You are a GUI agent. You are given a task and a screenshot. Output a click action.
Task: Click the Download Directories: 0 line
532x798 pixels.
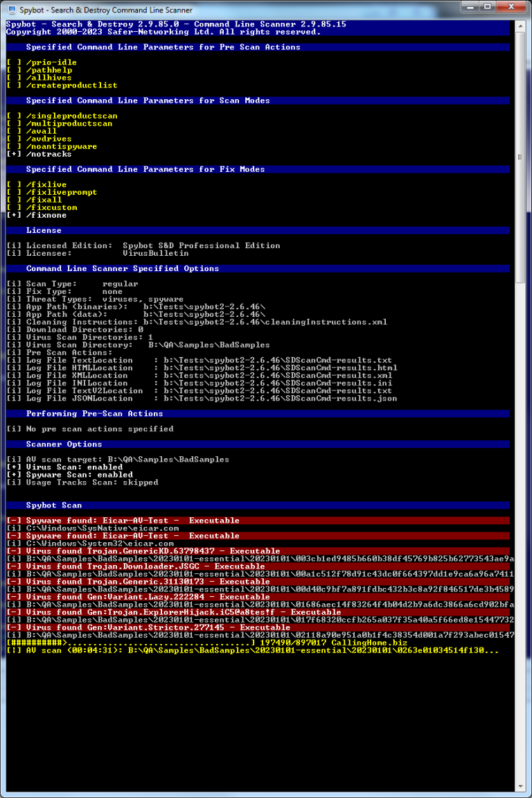click(75, 329)
